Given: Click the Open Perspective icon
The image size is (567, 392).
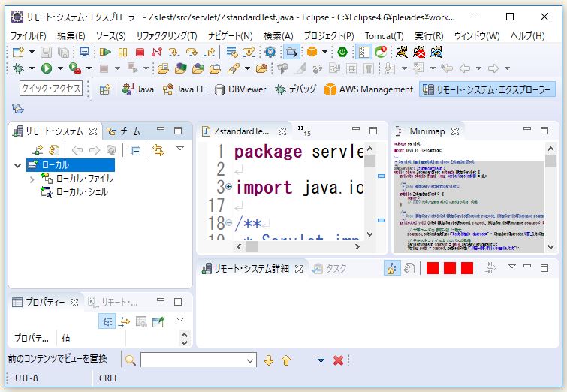Looking at the screenshot, I should point(105,89).
